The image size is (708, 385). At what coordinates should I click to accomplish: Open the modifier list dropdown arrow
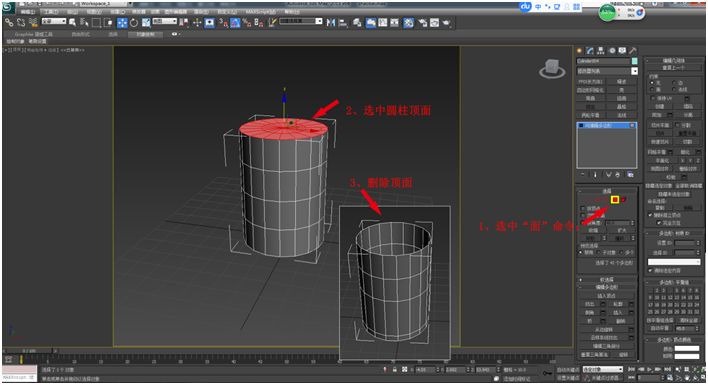[x=634, y=71]
